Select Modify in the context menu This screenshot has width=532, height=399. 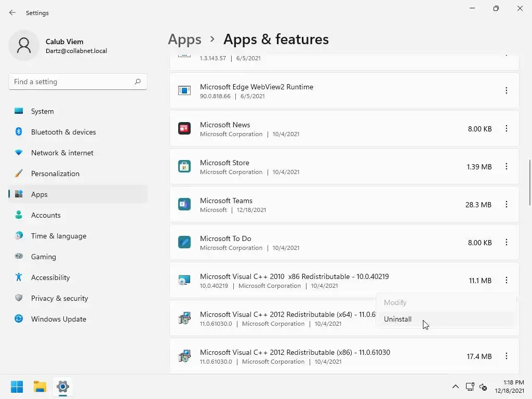(x=395, y=302)
